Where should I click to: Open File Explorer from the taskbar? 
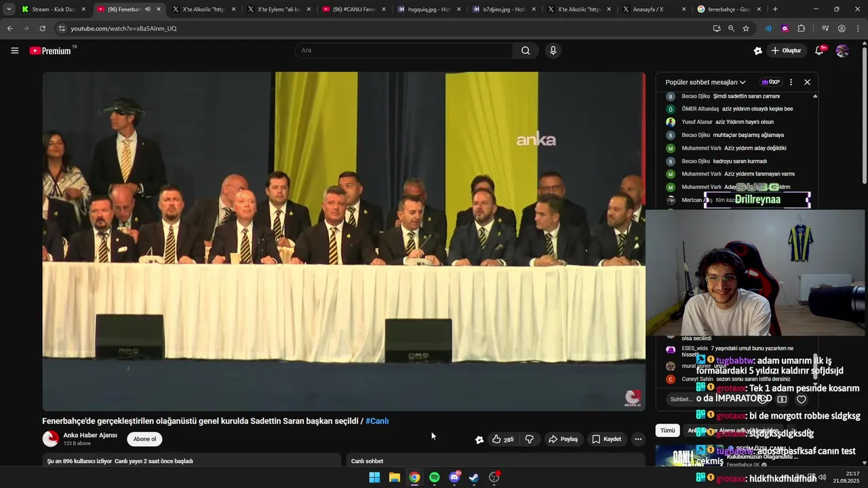pyautogui.click(x=394, y=477)
